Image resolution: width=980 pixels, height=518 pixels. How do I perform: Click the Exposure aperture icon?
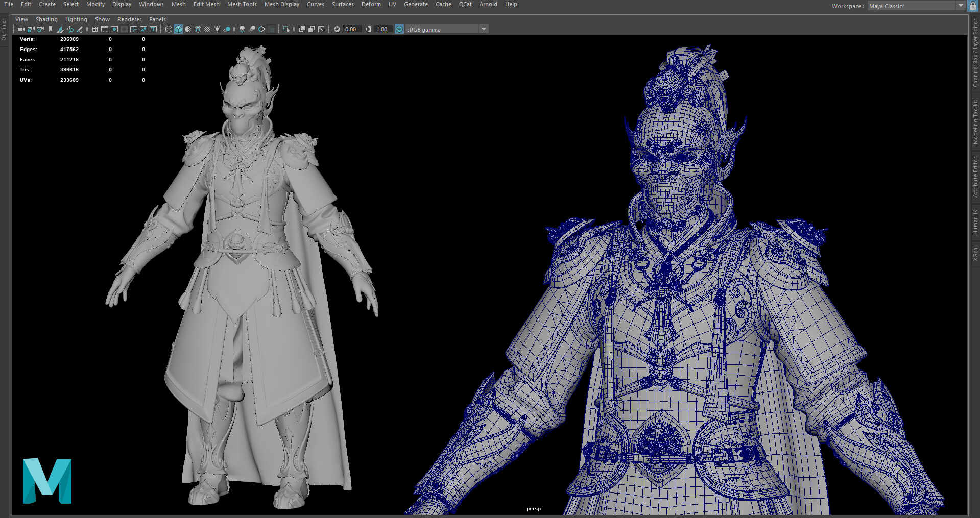(x=337, y=29)
